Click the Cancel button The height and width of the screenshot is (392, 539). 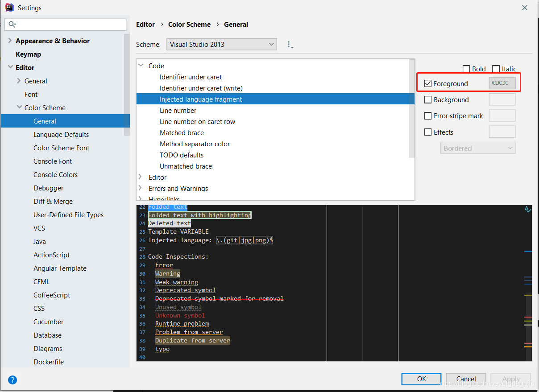click(466, 379)
